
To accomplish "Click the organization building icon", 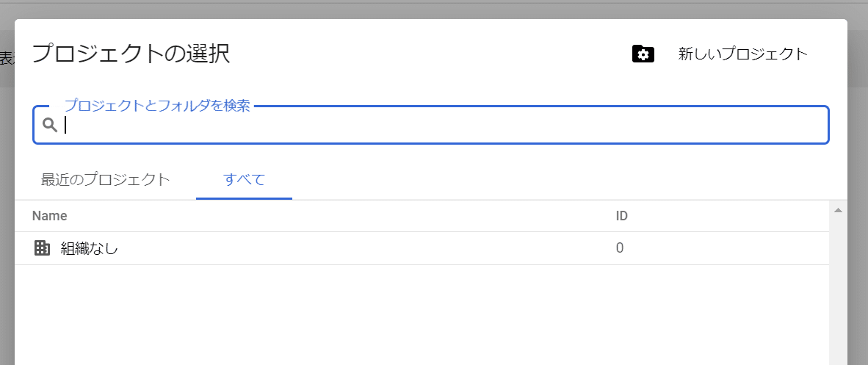I will [42, 248].
